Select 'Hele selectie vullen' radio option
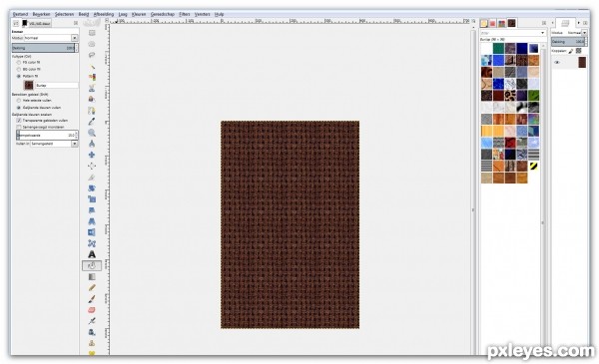The image size is (599, 364). [x=18, y=101]
